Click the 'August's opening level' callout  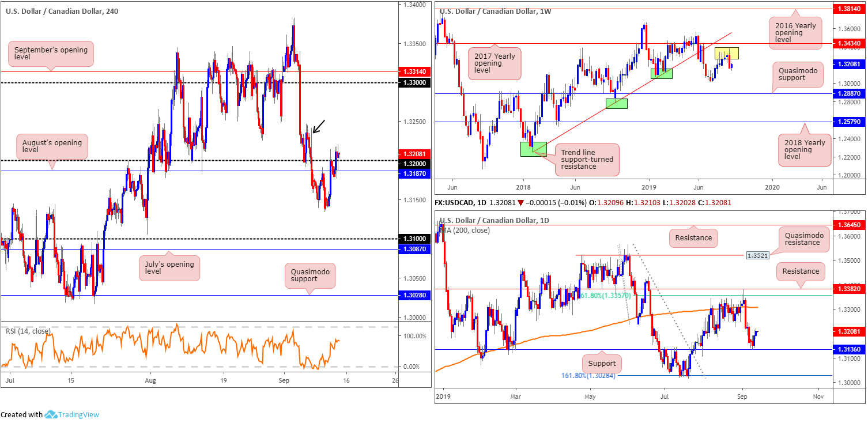pyautogui.click(x=52, y=147)
